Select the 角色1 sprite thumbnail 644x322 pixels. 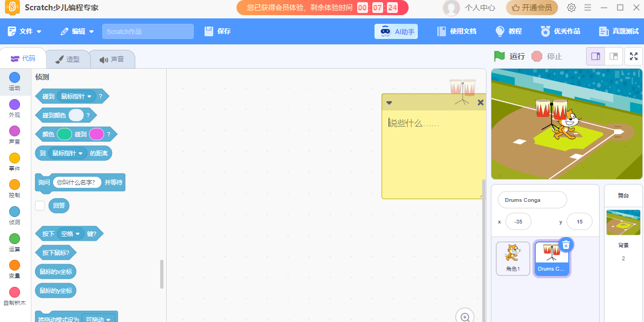tap(512, 258)
